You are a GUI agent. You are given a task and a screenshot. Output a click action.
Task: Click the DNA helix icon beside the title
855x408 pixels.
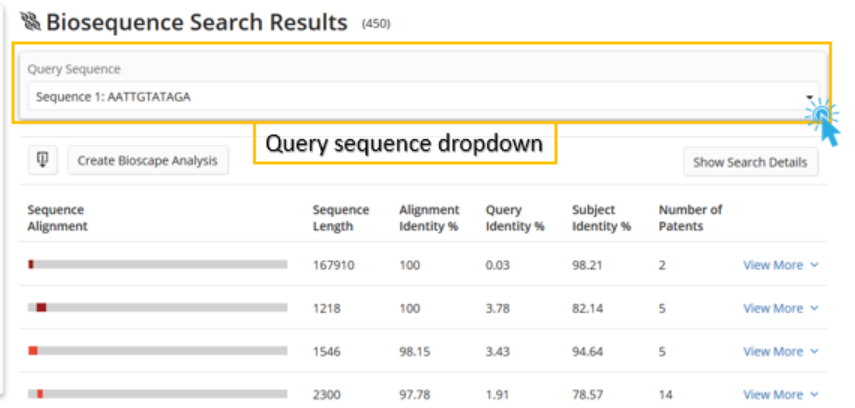[30, 21]
